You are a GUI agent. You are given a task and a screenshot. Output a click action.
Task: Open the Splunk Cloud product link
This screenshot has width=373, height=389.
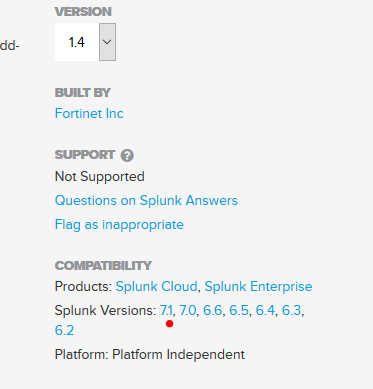156,286
